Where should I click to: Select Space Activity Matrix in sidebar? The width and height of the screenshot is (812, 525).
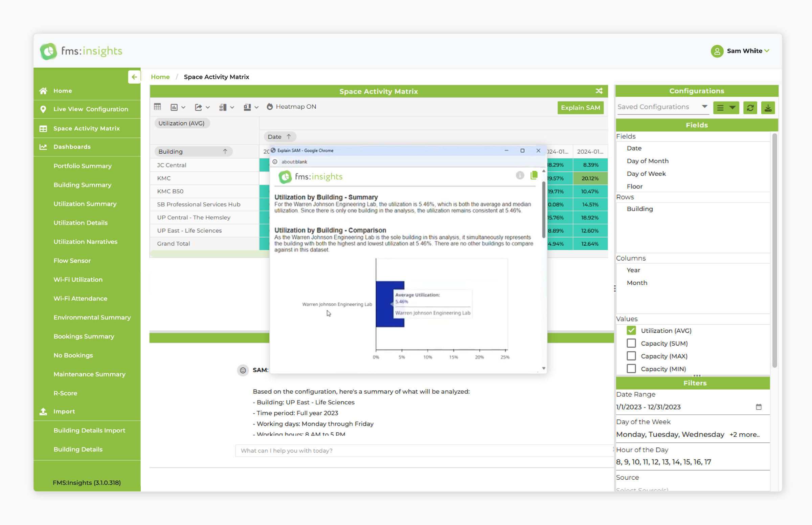click(87, 129)
